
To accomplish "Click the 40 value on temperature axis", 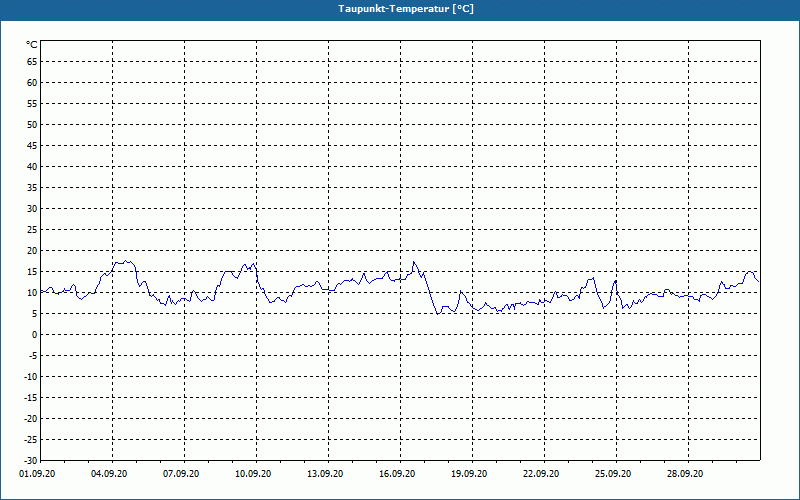I will pos(32,167).
